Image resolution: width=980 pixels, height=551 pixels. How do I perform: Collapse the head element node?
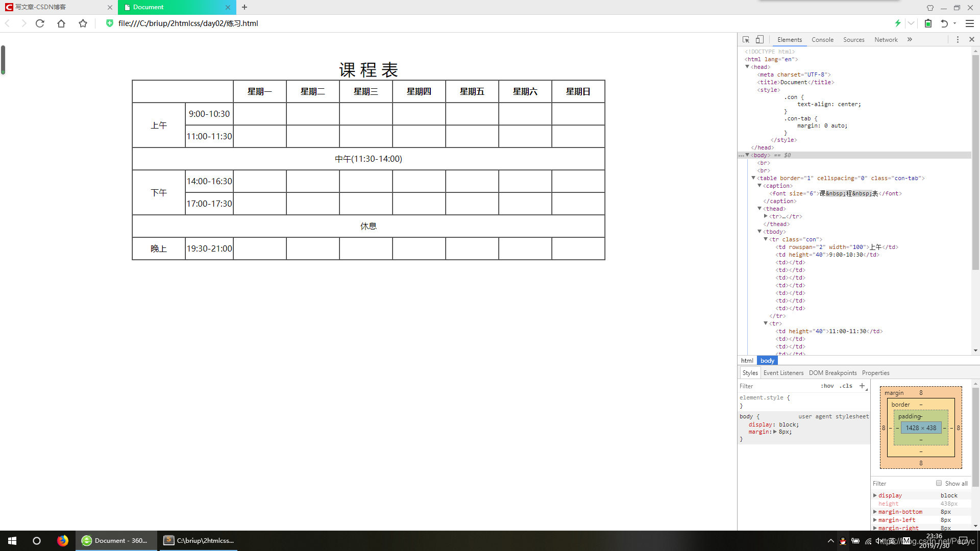tap(747, 67)
